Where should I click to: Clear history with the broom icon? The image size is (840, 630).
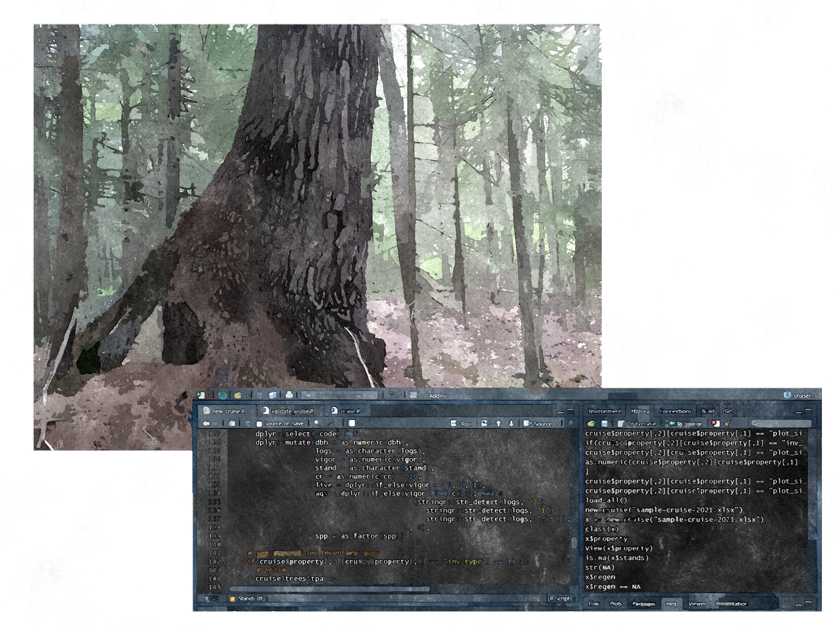coord(727,424)
